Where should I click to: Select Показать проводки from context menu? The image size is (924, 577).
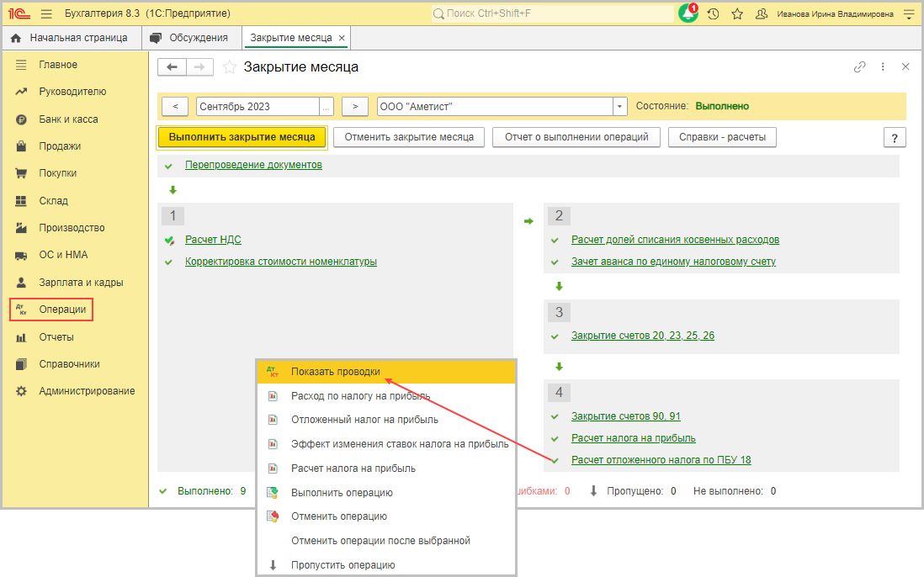tap(335, 372)
